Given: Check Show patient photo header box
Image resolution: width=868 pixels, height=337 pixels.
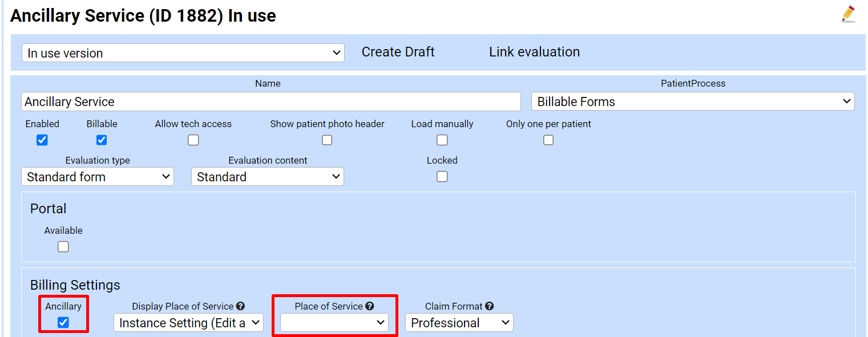Looking at the screenshot, I should point(327,140).
